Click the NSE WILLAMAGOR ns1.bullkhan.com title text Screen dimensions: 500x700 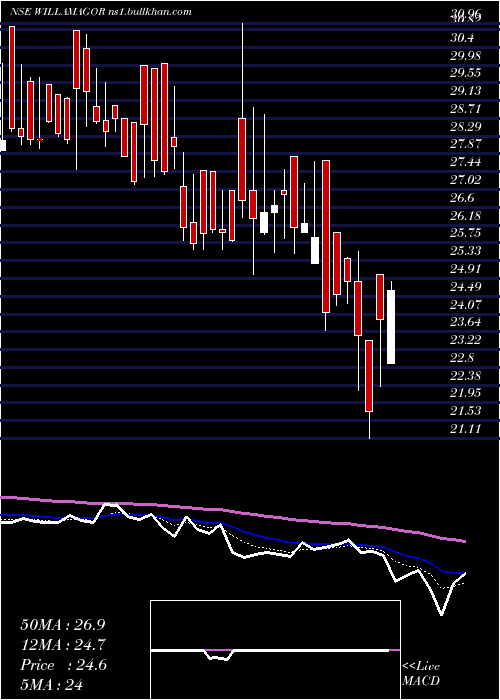coord(100,12)
